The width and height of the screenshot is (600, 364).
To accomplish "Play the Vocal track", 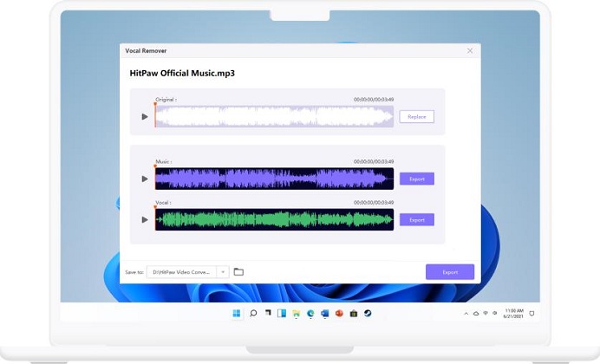I will 145,219.
